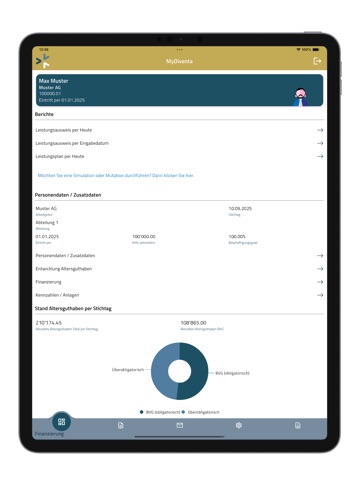Open the report file tab at bottom right
360x480 pixels.
click(x=298, y=425)
